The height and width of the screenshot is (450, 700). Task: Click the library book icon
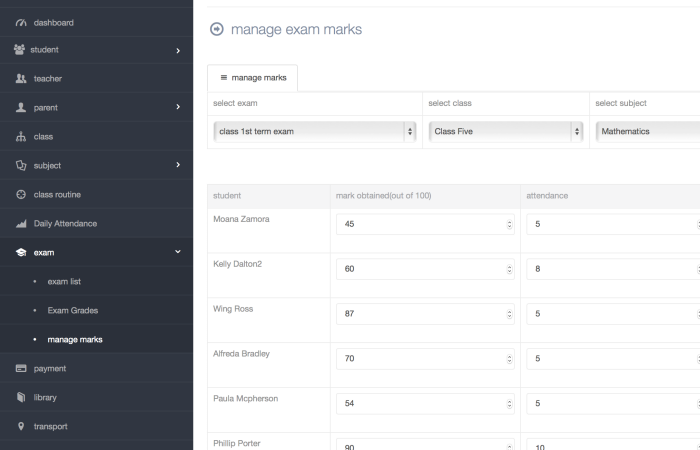point(21,398)
